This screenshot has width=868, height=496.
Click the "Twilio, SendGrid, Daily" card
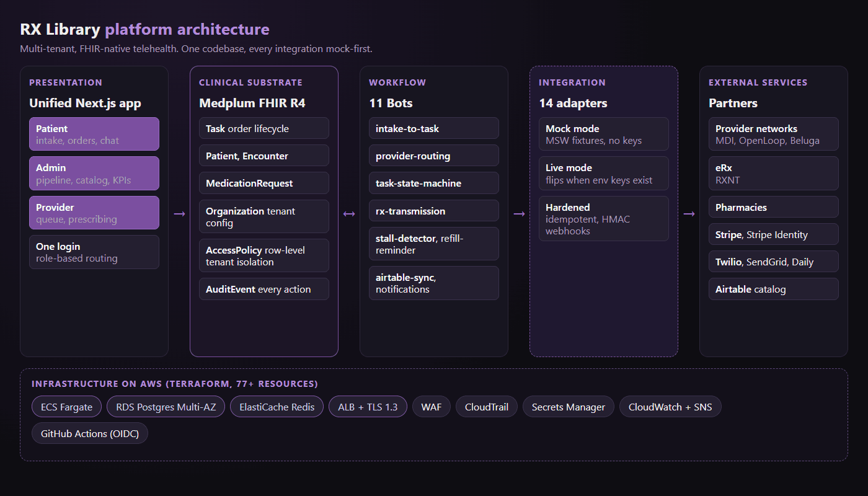[774, 262]
